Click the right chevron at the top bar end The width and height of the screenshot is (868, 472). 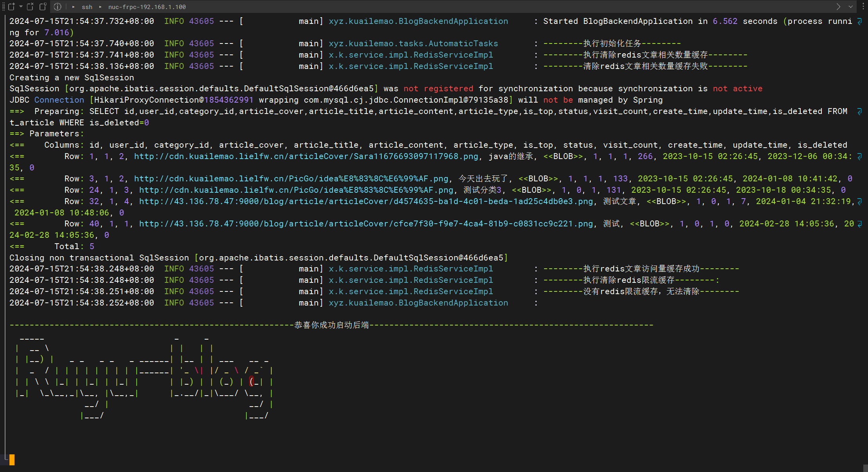point(838,7)
